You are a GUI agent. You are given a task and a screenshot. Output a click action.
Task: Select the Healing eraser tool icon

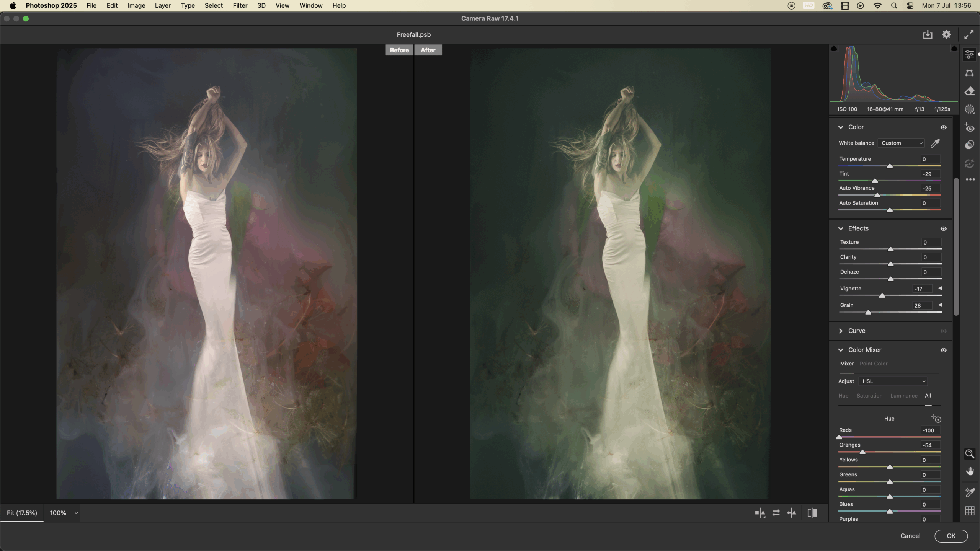click(969, 91)
